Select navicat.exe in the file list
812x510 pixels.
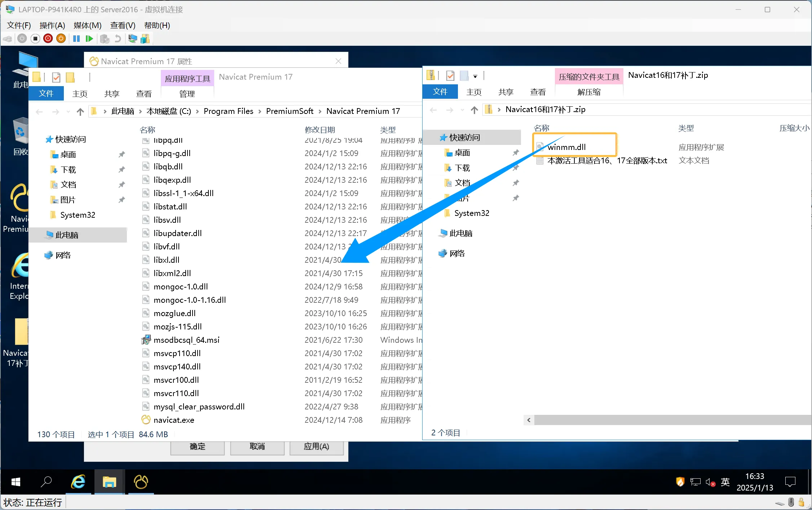pos(174,420)
